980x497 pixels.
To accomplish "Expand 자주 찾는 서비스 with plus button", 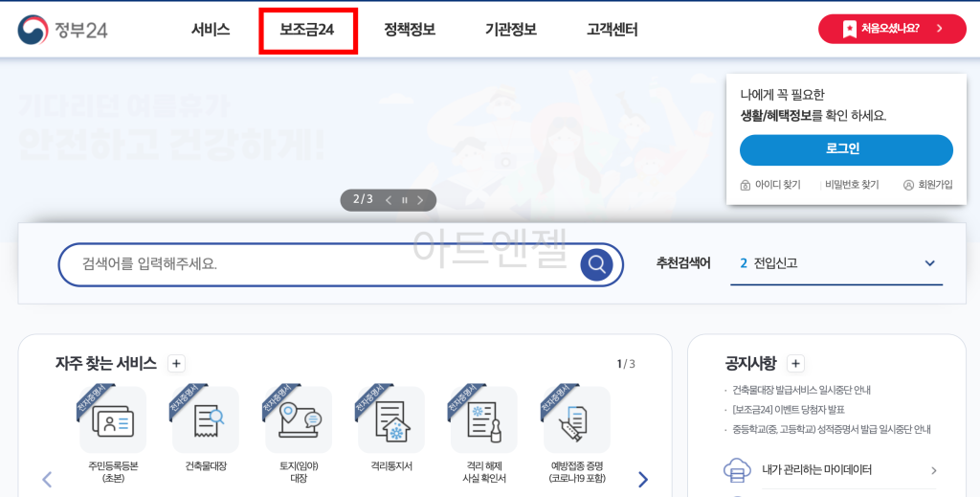I will tap(176, 363).
